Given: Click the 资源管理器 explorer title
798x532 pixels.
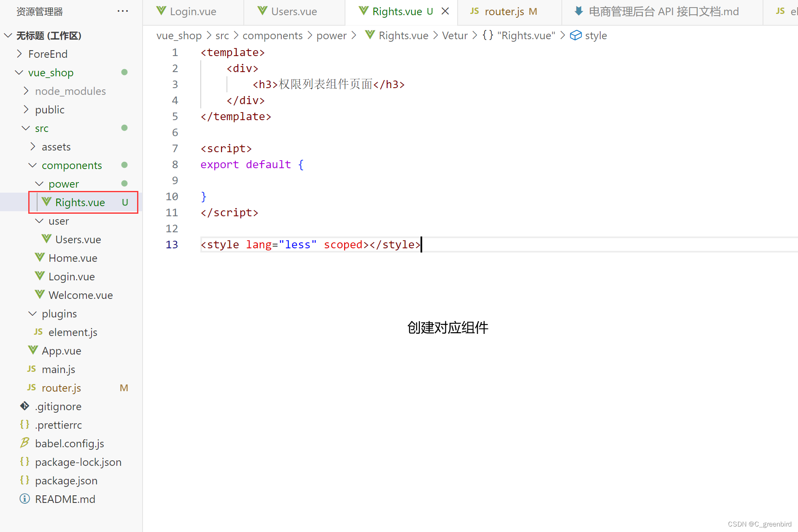Looking at the screenshot, I should [x=40, y=12].
